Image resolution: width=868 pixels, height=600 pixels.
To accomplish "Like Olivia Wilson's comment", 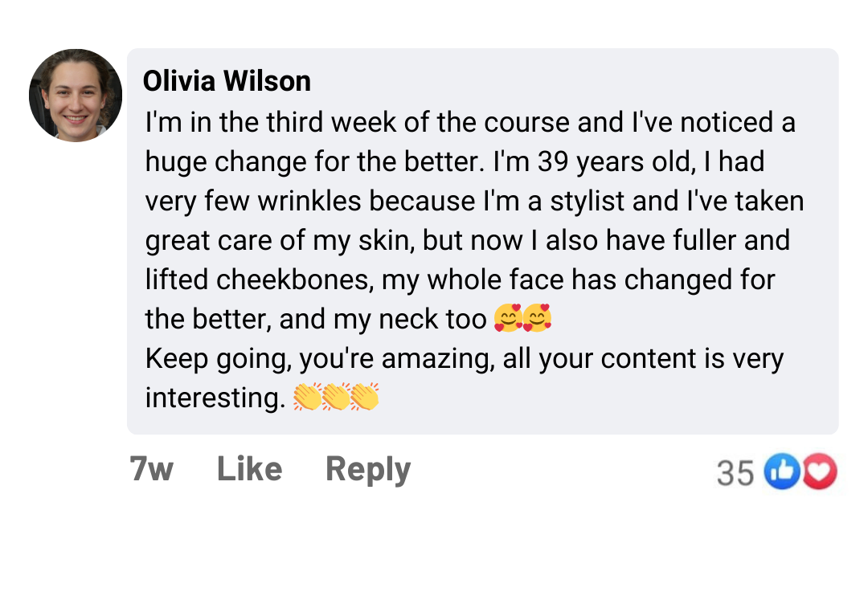I will [x=249, y=469].
